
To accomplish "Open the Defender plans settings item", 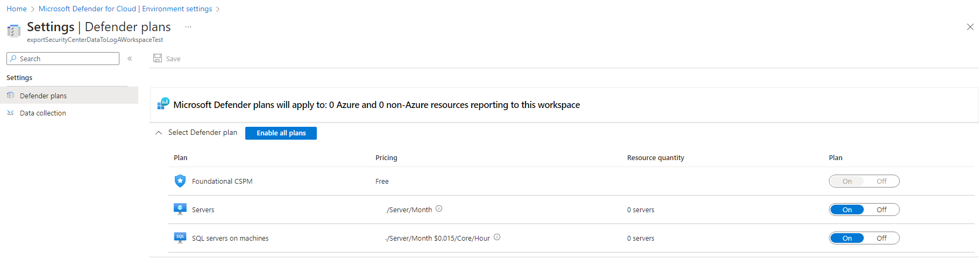I will 43,96.
